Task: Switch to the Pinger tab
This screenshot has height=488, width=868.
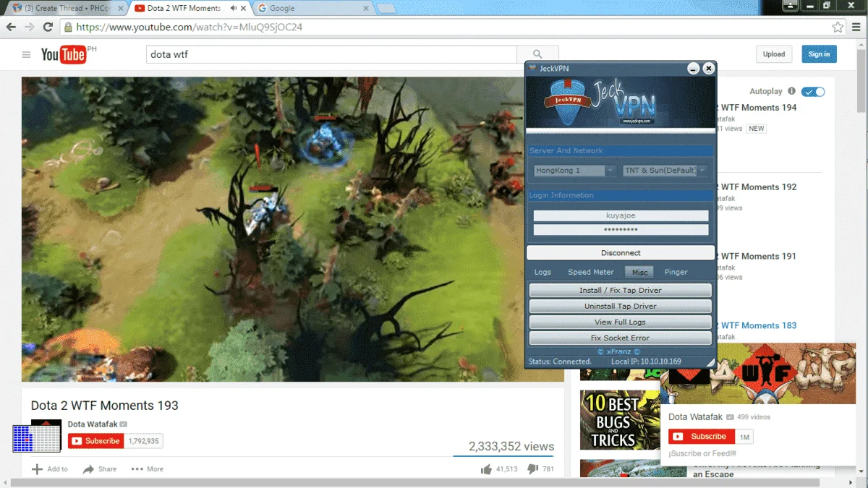Action: point(676,272)
